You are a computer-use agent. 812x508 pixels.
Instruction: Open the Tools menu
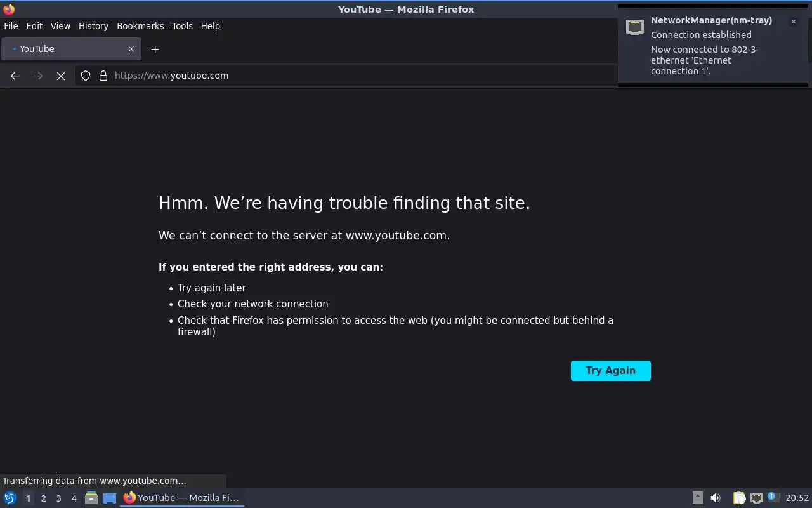pos(182,26)
